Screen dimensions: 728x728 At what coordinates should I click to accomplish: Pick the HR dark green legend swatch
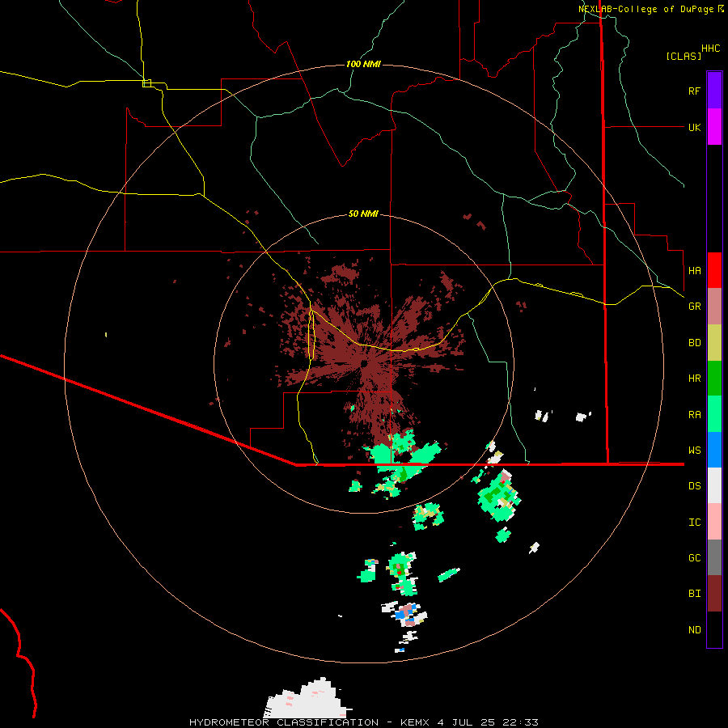coord(714,379)
